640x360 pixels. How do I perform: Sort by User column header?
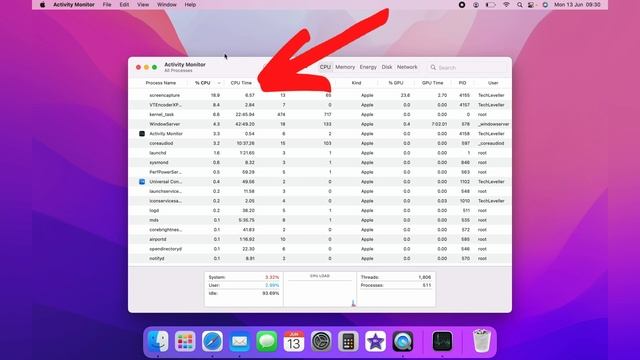(x=493, y=83)
